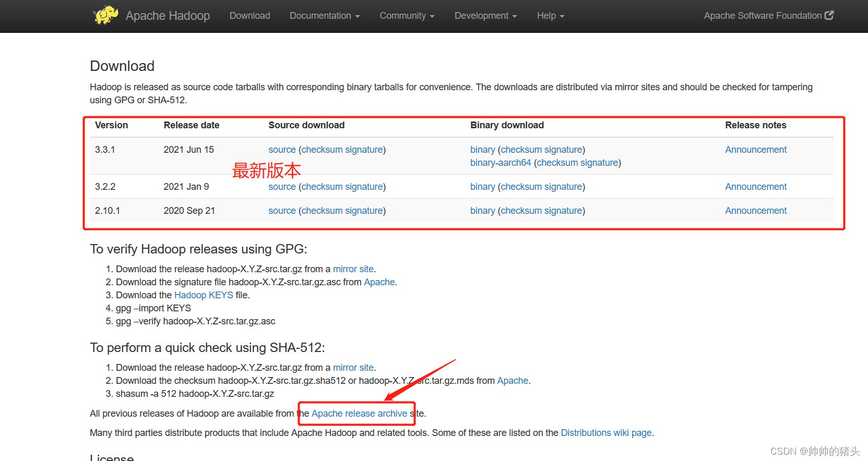
Task: Click the 'shasum -a 512' step text
Action: pos(195,394)
